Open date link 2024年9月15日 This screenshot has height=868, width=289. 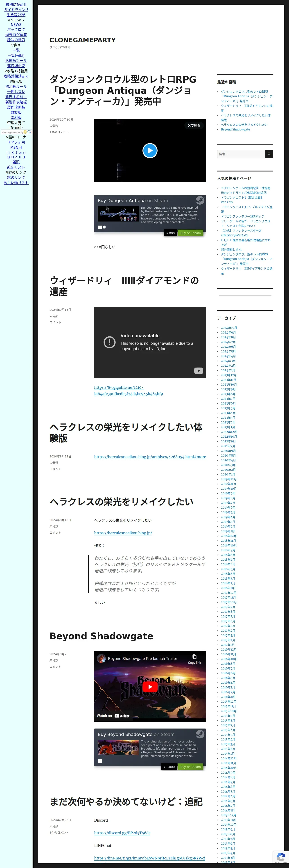click(x=60, y=310)
